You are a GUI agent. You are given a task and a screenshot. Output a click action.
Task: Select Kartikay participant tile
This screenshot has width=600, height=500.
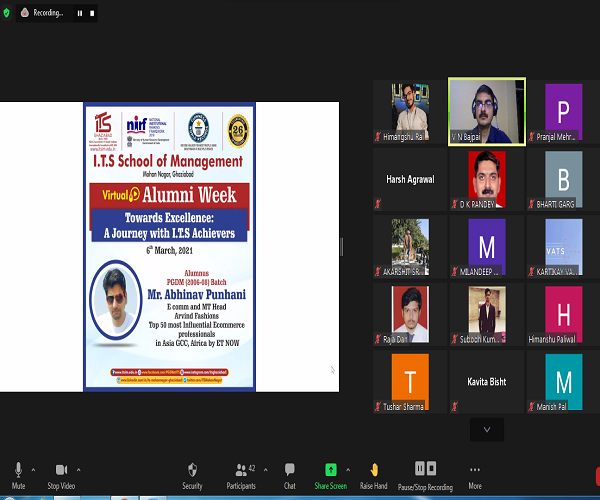563,247
